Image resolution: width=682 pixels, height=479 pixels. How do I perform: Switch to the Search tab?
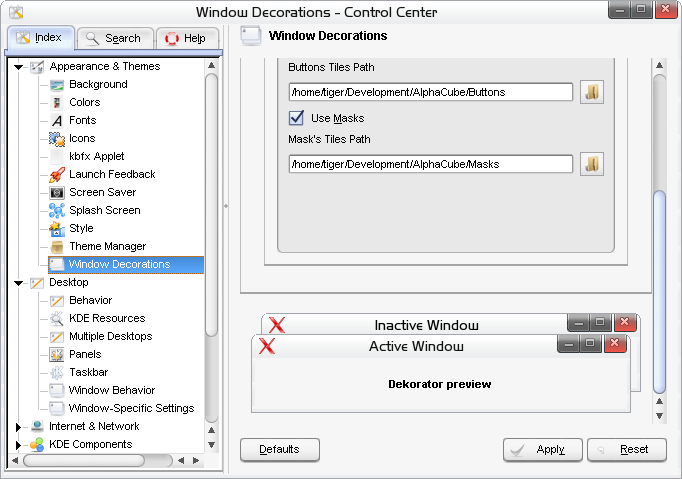tap(115, 38)
